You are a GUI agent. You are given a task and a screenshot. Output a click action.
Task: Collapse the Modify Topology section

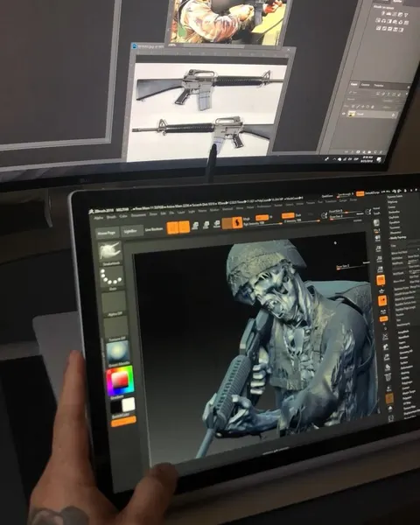click(x=399, y=237)
